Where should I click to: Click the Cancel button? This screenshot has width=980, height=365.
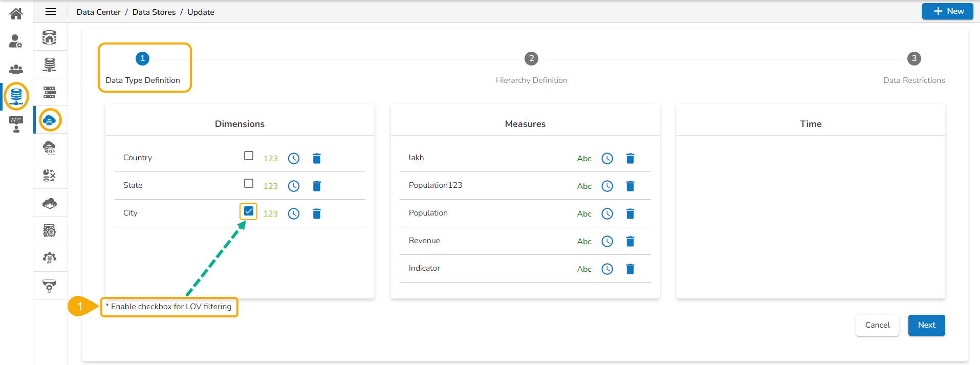click(877, 325)
